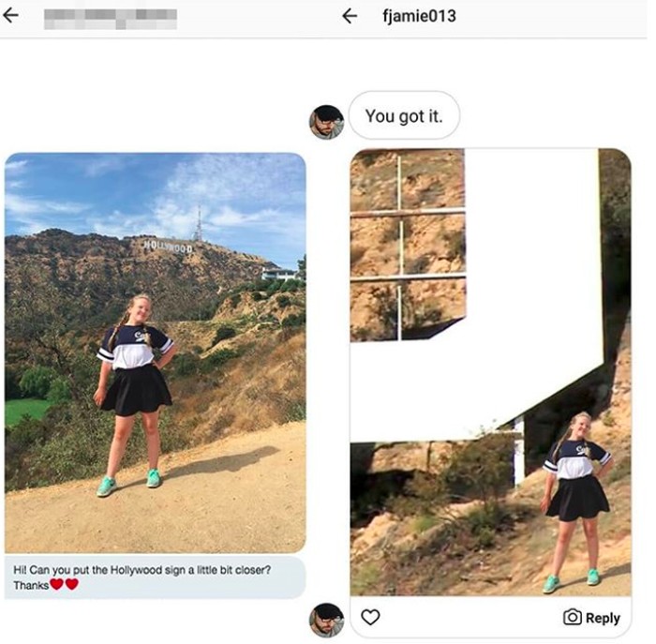Tap the first red heart emoji after Thanks
Image resolution: width=656 pixels, height=644 pixels.
point(56,584)
